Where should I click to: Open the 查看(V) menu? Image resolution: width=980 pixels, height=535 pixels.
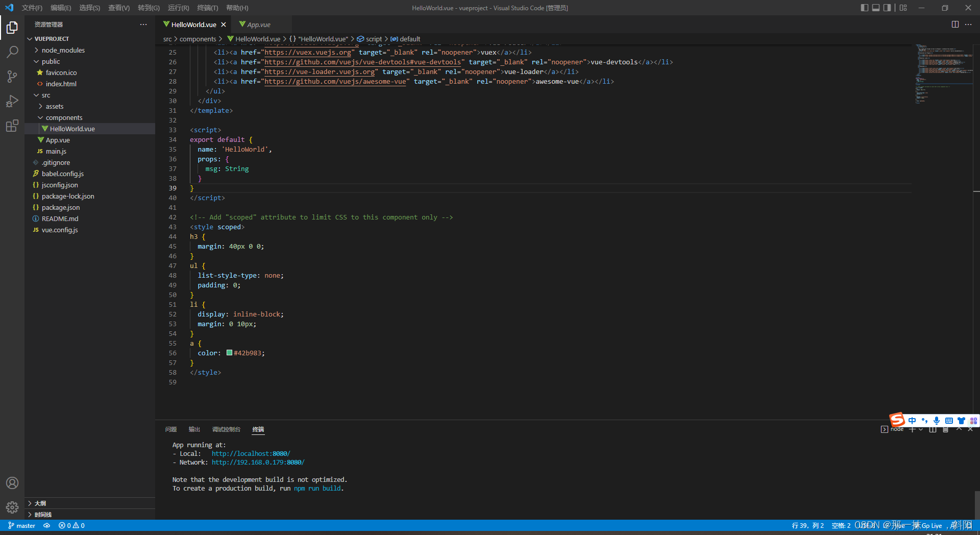[119, 8]
